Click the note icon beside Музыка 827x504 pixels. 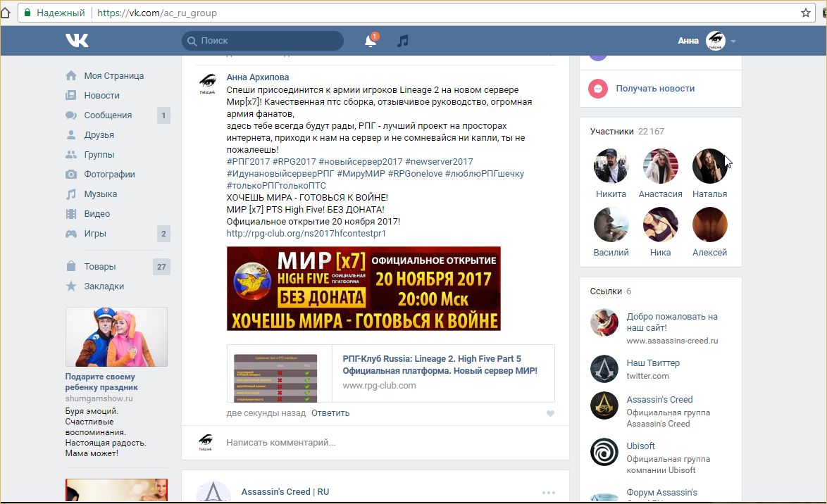click(x=70, y=194)
